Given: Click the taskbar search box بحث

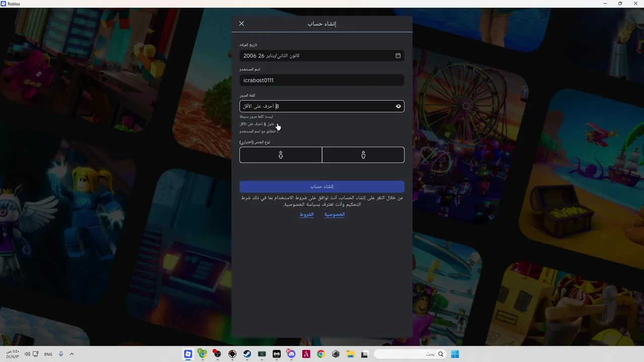Looking at the screenshot, I should coord(411,354).
